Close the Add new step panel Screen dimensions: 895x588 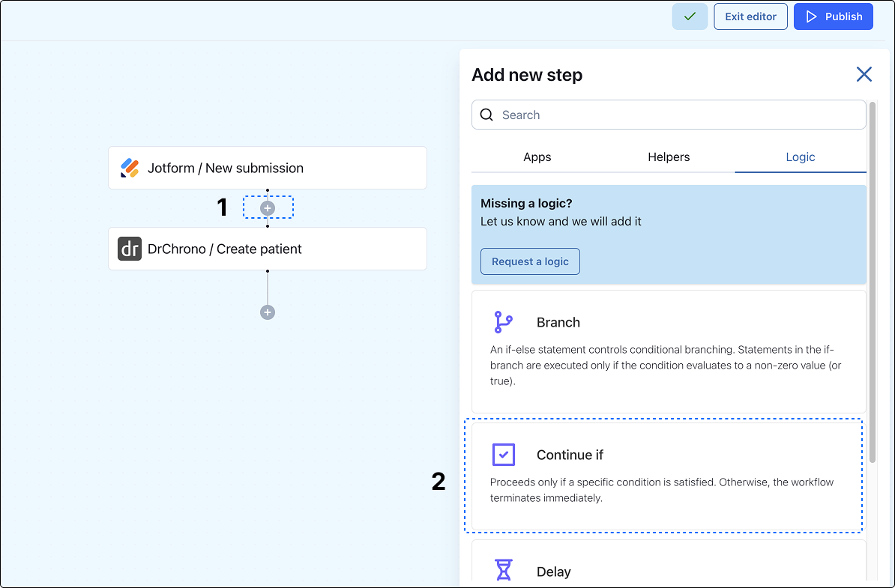point(864,74)
